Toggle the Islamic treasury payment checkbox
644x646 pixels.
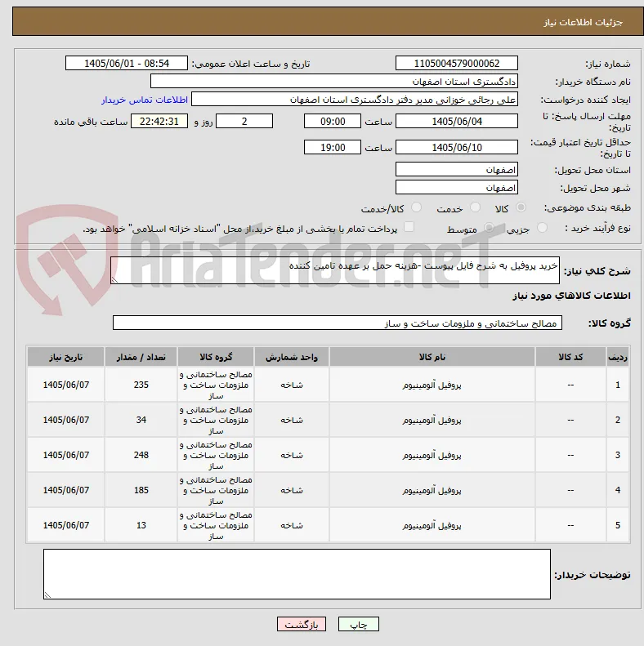[409, 227]
